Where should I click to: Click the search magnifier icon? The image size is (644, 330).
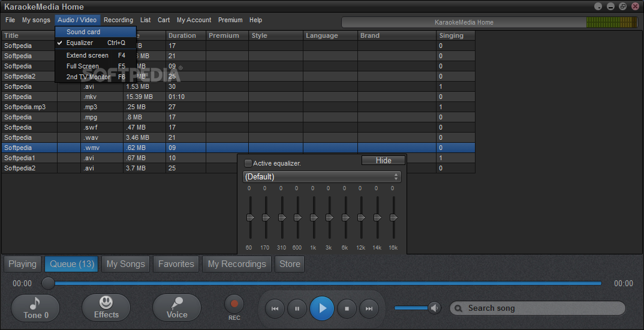459,308
